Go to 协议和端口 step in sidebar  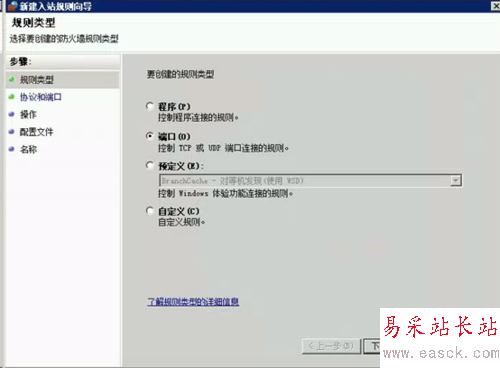coord(41,97)
